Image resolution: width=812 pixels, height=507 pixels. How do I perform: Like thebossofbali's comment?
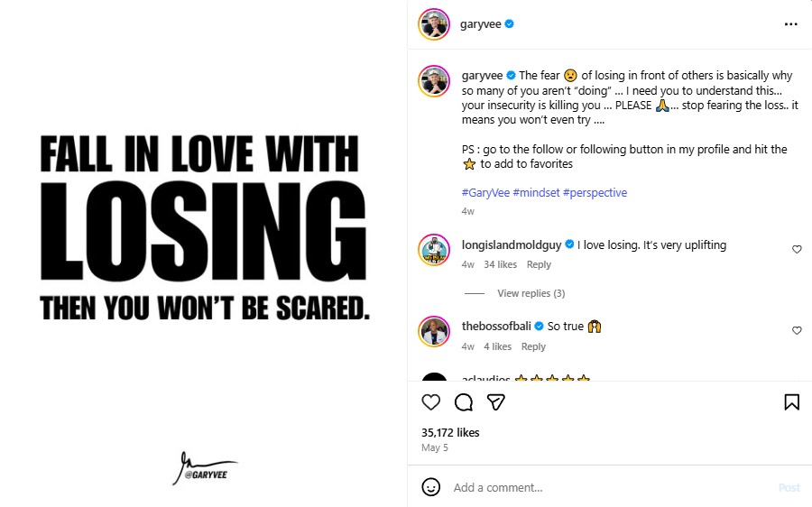(797, 331)
